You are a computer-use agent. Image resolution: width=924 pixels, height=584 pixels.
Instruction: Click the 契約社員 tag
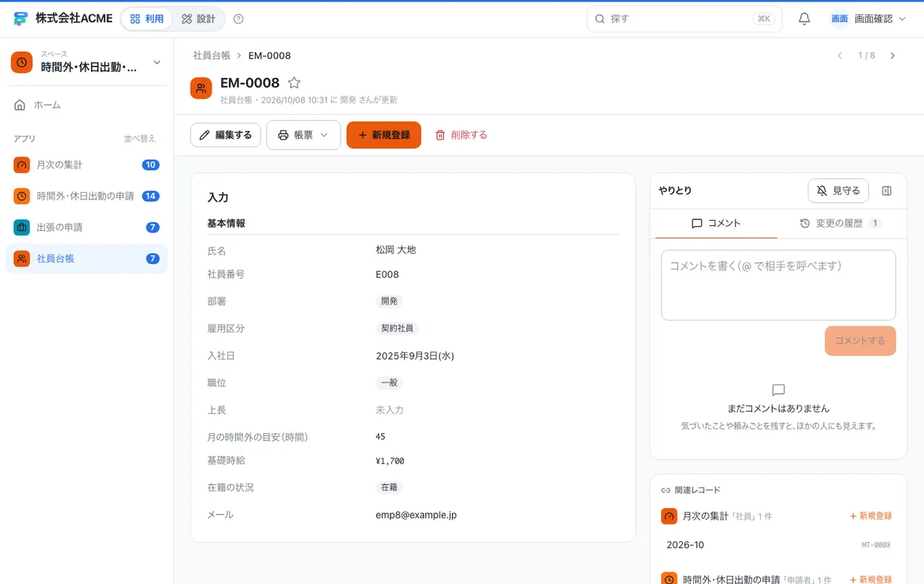(397, 328)
